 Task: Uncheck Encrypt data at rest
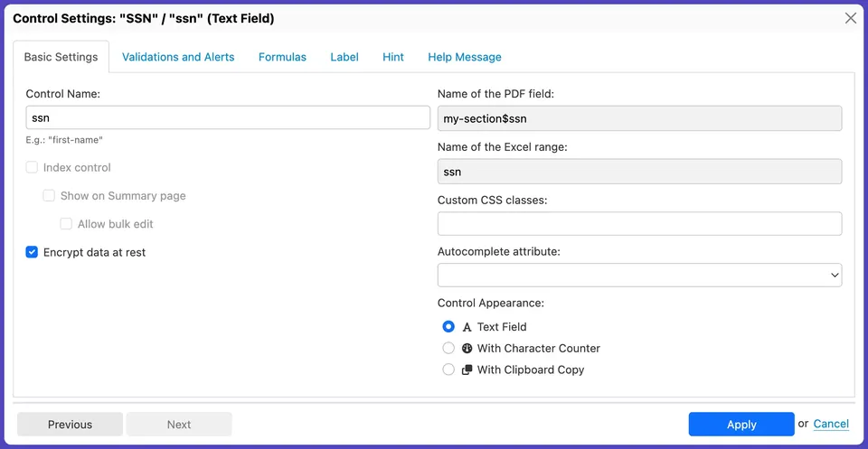[x=33, y=253]
